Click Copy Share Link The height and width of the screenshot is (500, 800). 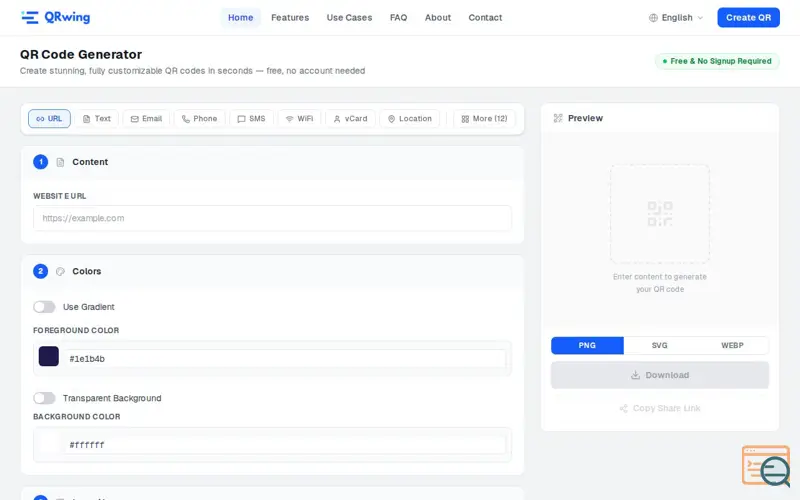pyautogui.click(x=660, y=408)
